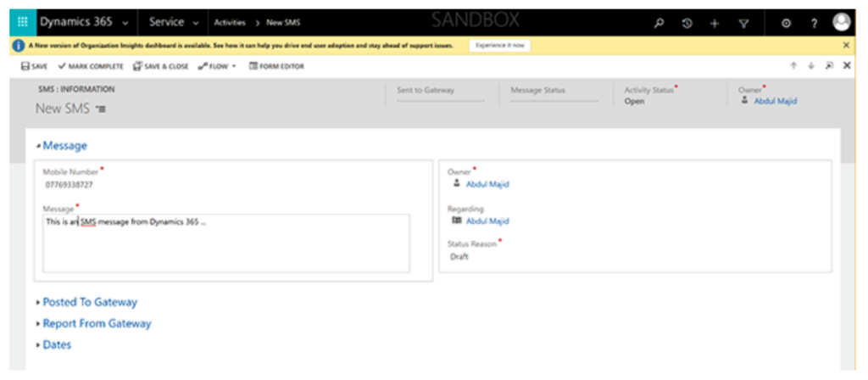This screenshot has height=380, width=868.
Task: Click the help question mark icon
Action: (812, 23)
